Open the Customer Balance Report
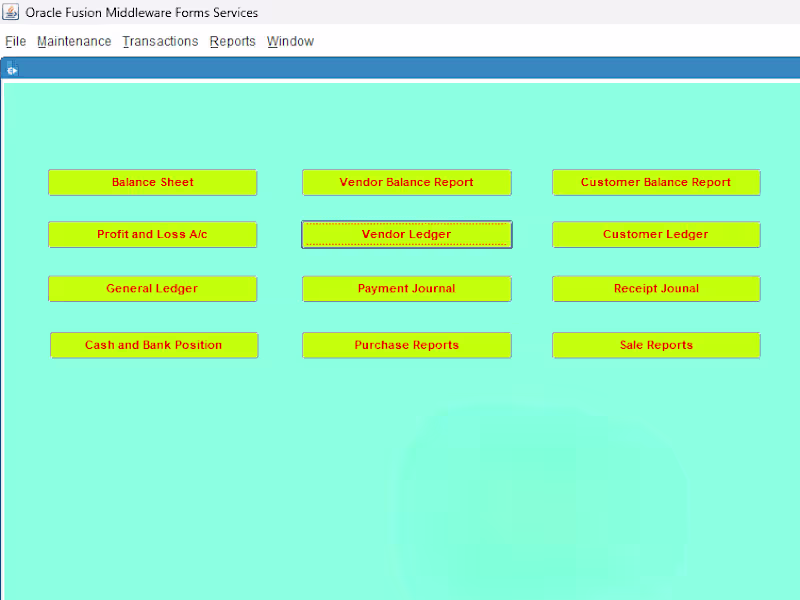The height and width of the screenshot is (600, 800). (656, 183)
